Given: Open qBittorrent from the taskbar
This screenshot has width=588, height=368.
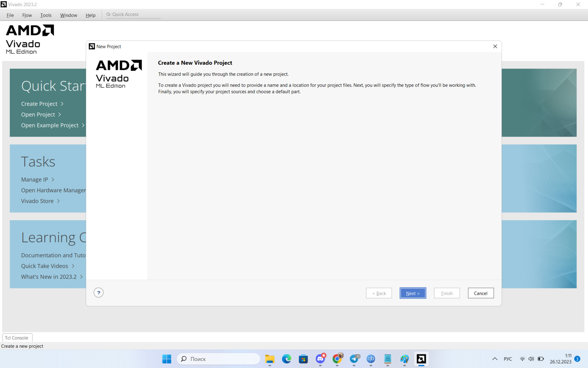Looking at the screenshot, I should tap(371, 359).
